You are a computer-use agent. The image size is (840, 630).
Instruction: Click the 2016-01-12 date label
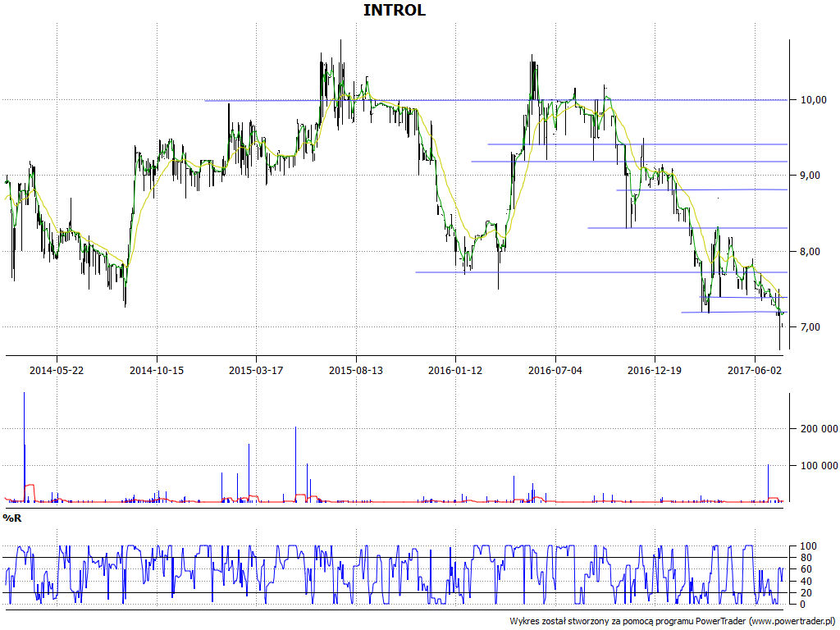pyautogui.click(x=455, y=370)
